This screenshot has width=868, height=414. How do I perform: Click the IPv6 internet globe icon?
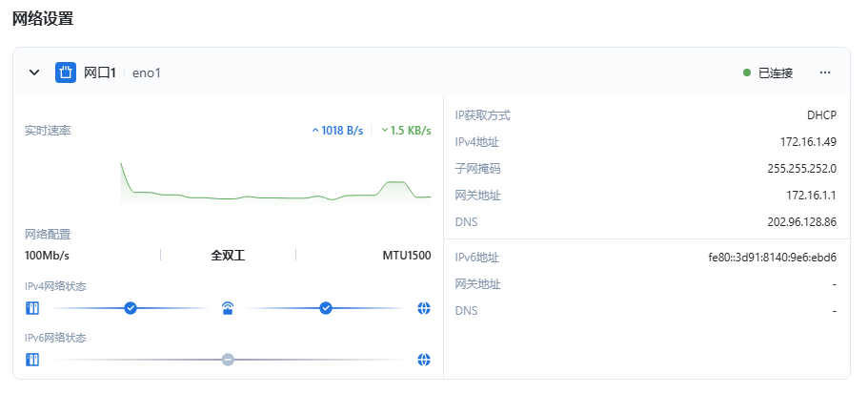[424, 360]
